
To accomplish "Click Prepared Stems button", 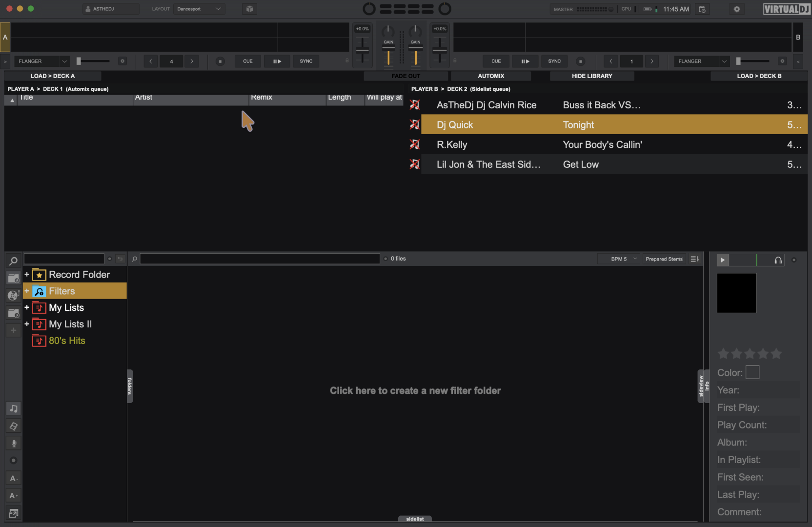I will point(664,259).
